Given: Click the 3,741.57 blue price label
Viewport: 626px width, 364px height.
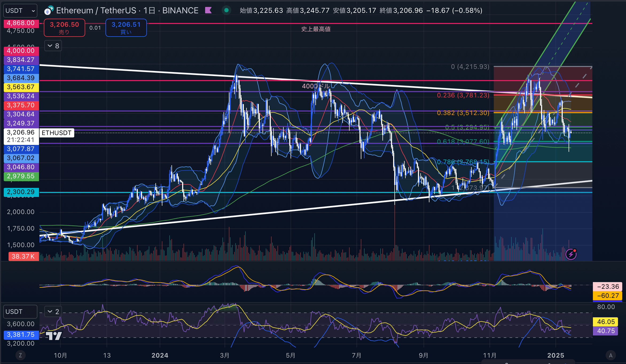Looking at the screenshot, I should coord(21,69).
